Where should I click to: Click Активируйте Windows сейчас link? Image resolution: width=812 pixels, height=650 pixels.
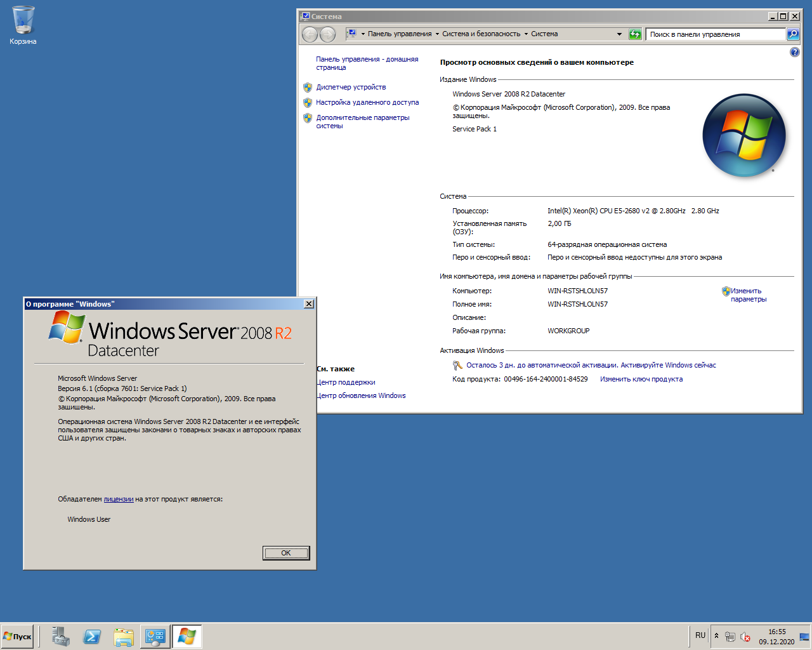[669, 365]
